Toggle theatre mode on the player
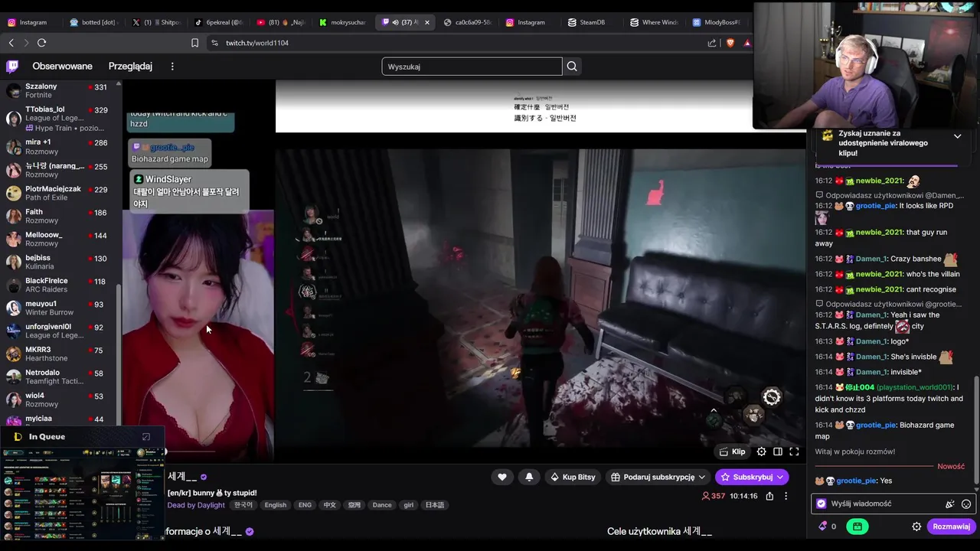 pos(778,452)
